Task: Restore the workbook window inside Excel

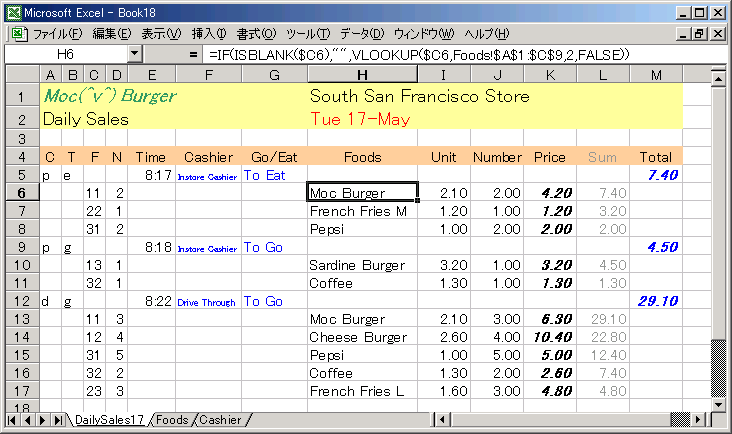Action: tap(699, 34)
